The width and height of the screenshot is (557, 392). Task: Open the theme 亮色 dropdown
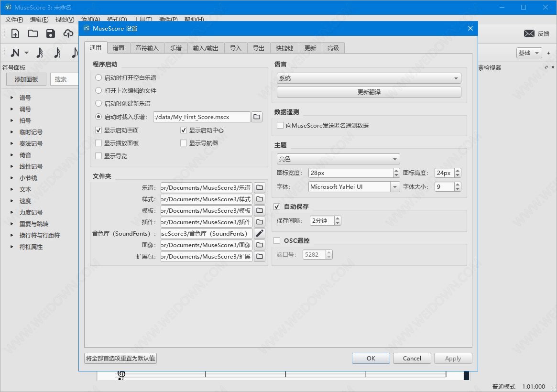338,159
